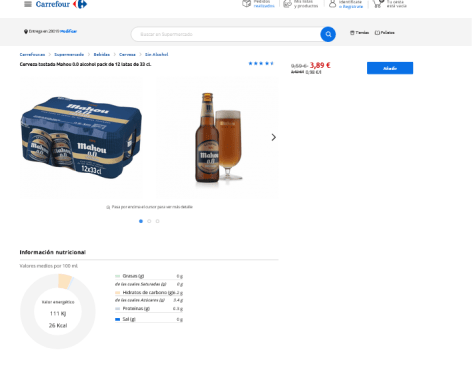Click the Proteínas legend swatch
This screenshot has height=366, width=475.
[x=117, y=309]
